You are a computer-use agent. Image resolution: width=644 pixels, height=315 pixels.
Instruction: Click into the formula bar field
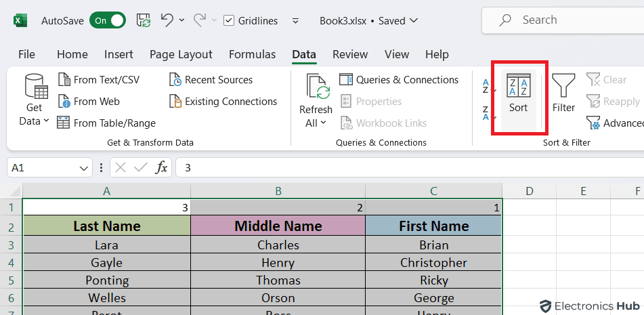click(x=406, y=168)
